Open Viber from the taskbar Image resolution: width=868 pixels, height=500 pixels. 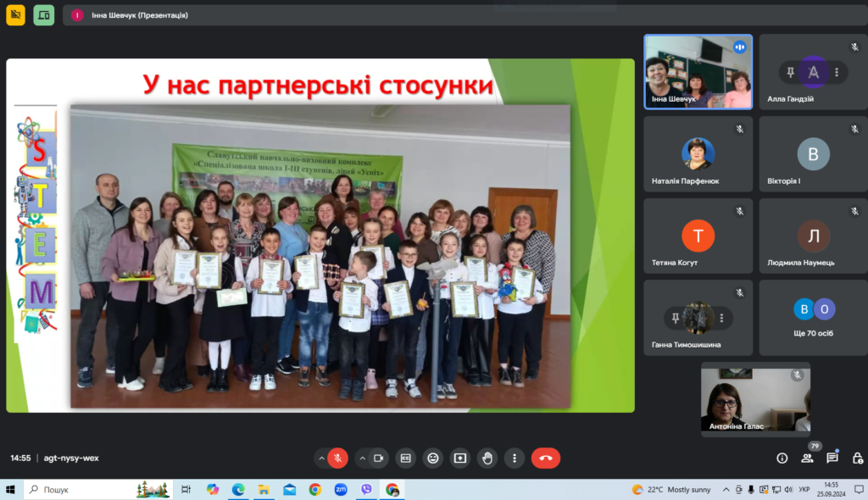(x=366, y=490)
